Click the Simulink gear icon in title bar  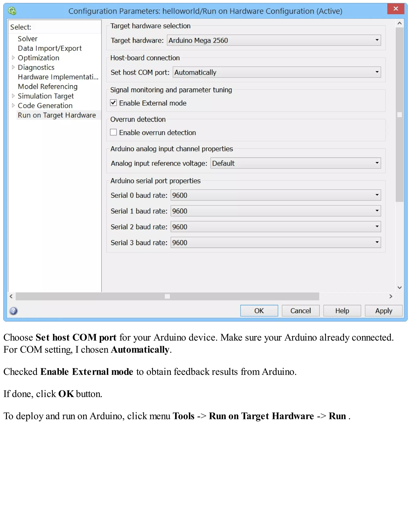point(12,11)
